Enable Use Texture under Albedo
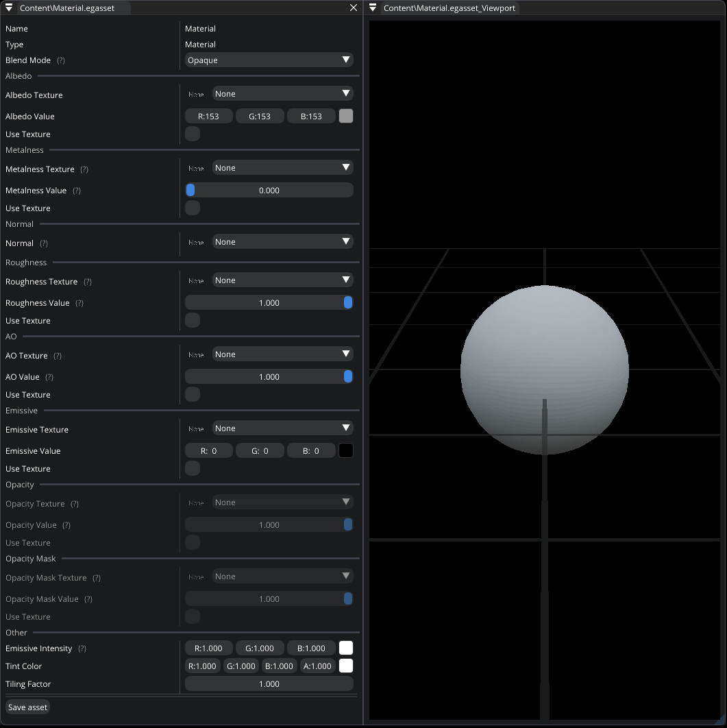This screenshot has width=727, height=728. [193, 134]
